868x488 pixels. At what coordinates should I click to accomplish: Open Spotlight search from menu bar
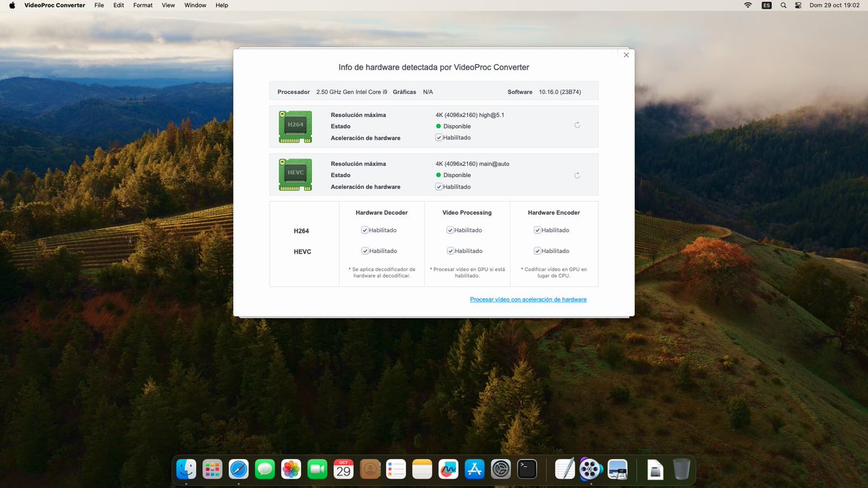pyautogui.click(x=783, y=5)
